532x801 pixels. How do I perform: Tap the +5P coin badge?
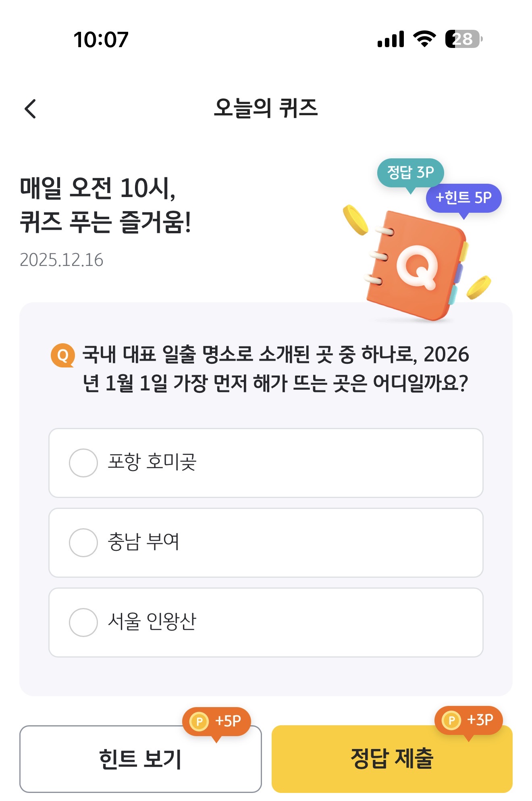click(217, 721)
